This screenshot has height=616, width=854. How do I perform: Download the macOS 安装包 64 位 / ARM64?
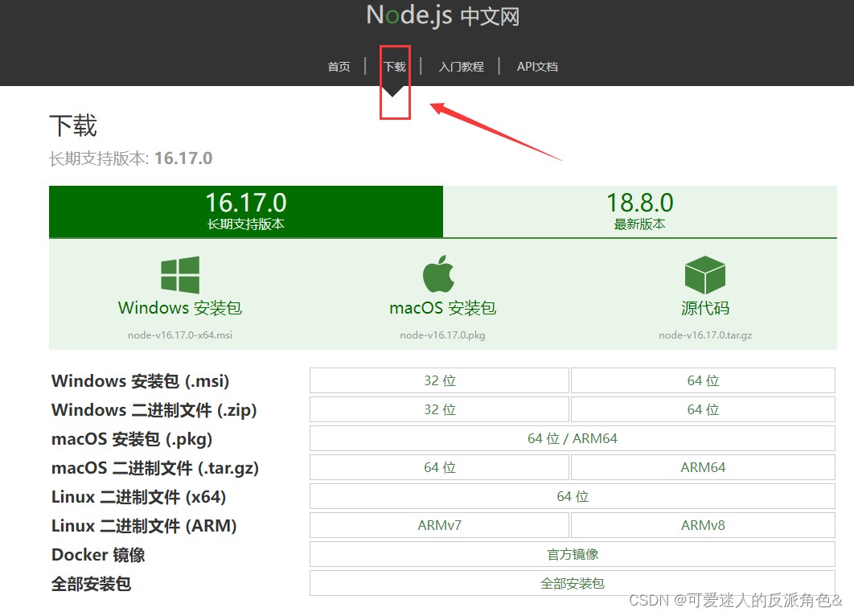(572, 438)
